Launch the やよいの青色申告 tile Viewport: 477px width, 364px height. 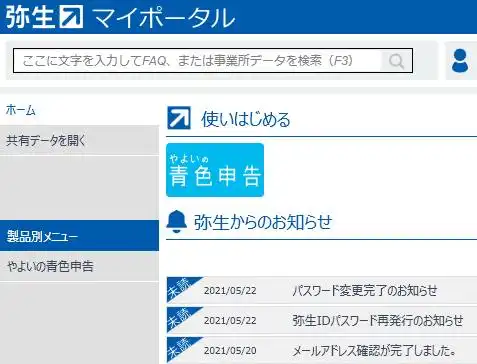(x=215, y=170)
